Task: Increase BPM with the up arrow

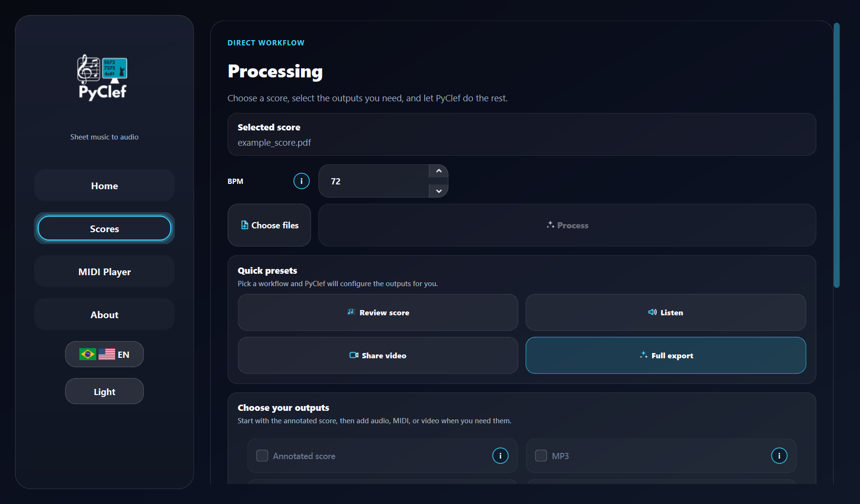Action: [x=439, y=171]
